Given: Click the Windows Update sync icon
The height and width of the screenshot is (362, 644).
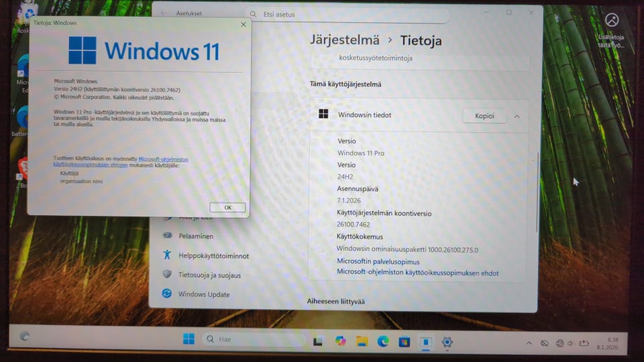Looking at the screenshot, I should [x=166, y=293].
